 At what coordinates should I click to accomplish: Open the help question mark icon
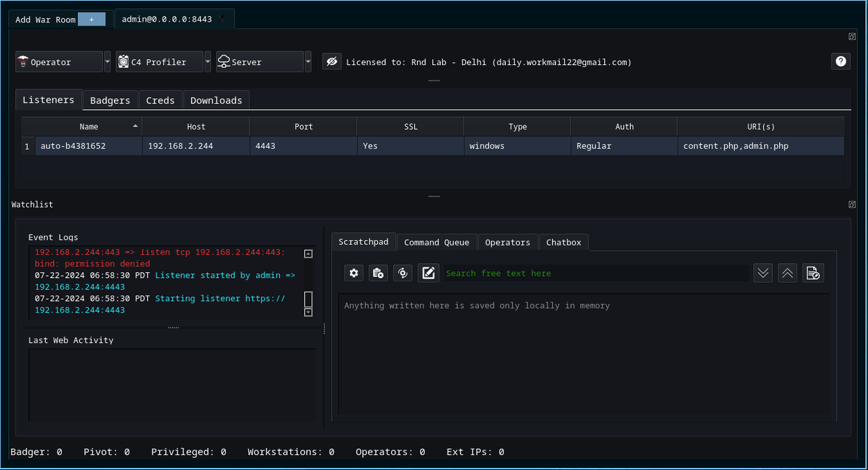click(841, 61)
